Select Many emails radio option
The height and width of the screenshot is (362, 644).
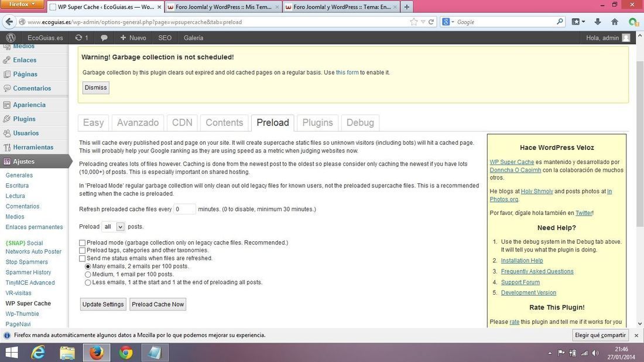(87, 267)
